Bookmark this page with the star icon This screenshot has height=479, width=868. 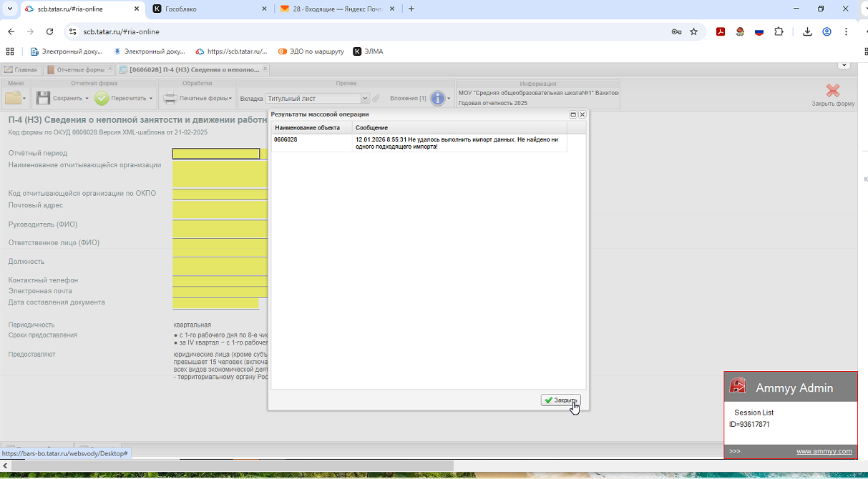(693, 31)
